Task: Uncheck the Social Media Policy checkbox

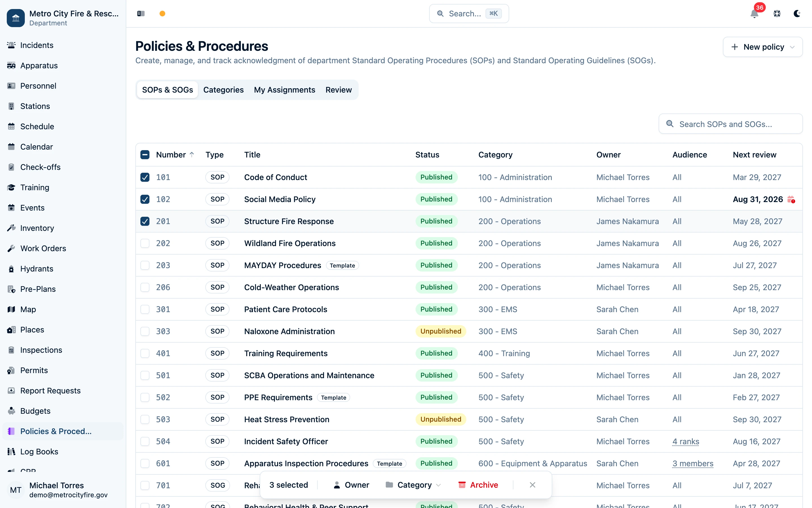Action: pos(145,199)
